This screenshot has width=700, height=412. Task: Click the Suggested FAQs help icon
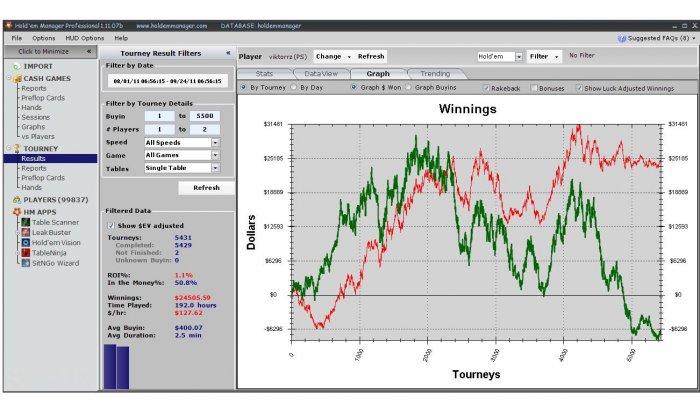pyautogui.click(x=621, y=38)
